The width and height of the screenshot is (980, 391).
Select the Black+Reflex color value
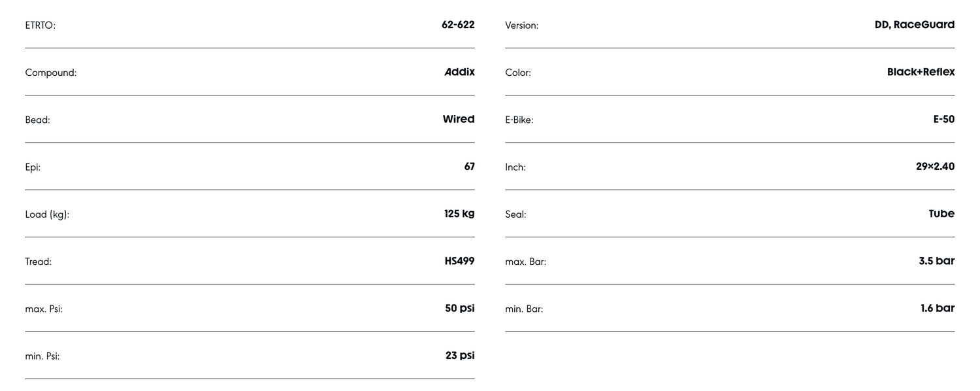[x=921, y=72]
